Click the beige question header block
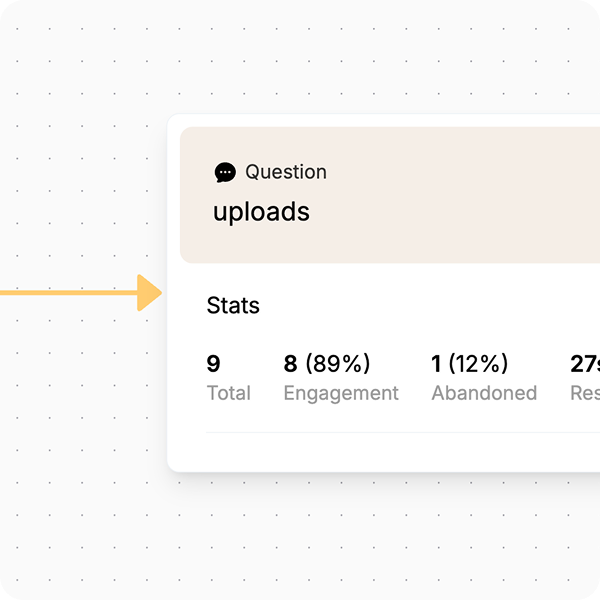The width and height of the screenshot is (600, 600). (390, 195)
